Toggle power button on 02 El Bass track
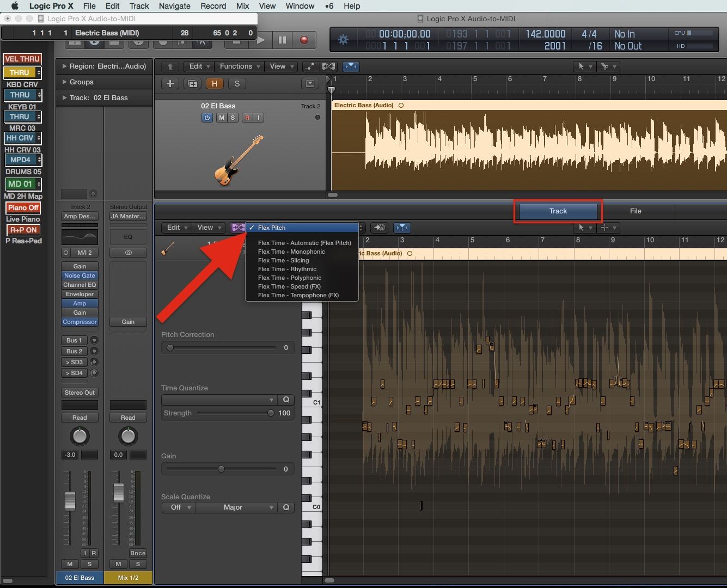 coord(207,118)
